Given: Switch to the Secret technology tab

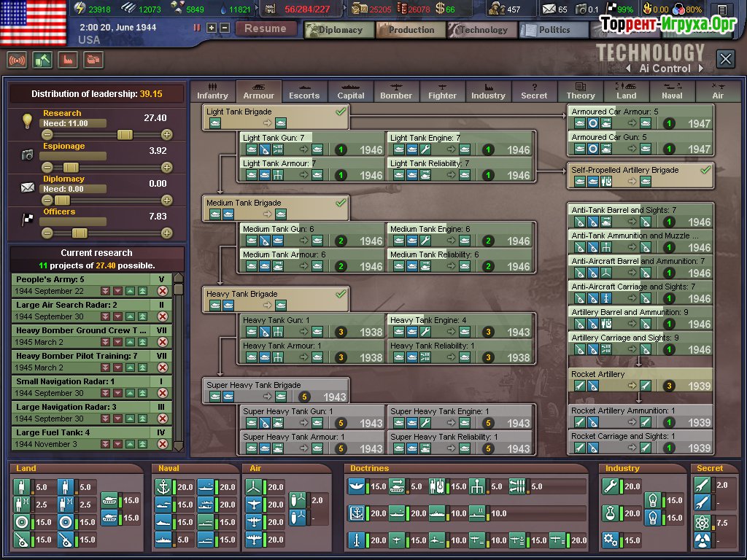Looking at the screenshot, I should click(x=534, y=91).
